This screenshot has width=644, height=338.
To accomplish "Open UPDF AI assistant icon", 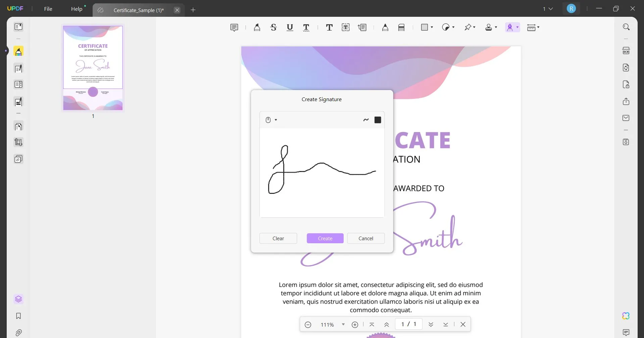I will pos(626,316).
